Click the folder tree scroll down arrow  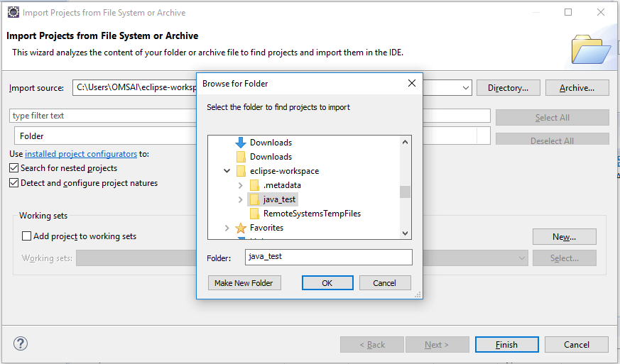[405, 233]
